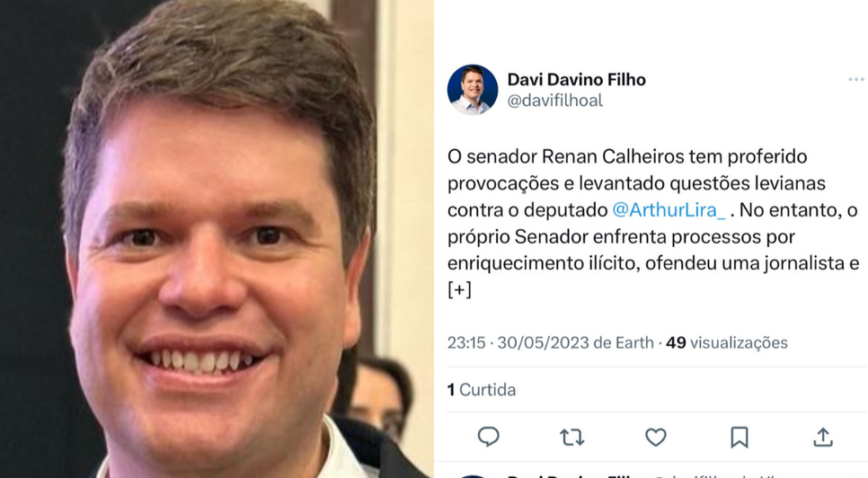Image resolution: width=868 pixels, height=478 pixels.
Task: Open the @ArthurLira_ mention
Action: point(669,210)
